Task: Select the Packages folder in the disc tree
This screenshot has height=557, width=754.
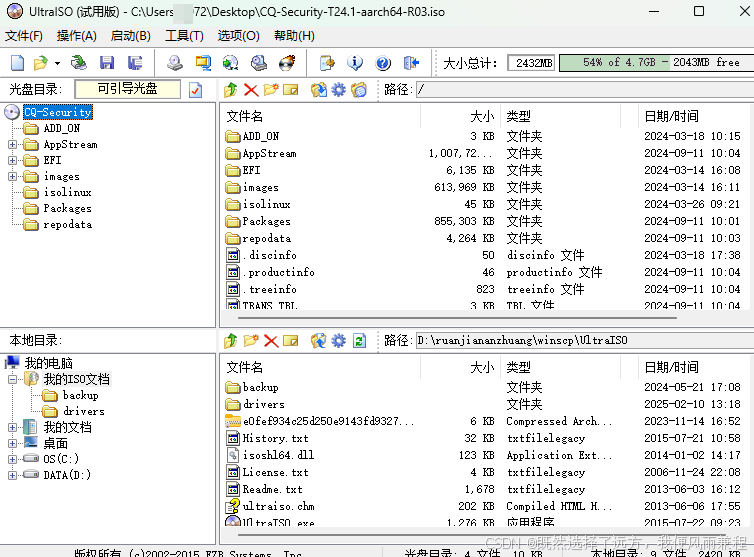Action: (x=67, y=208)
